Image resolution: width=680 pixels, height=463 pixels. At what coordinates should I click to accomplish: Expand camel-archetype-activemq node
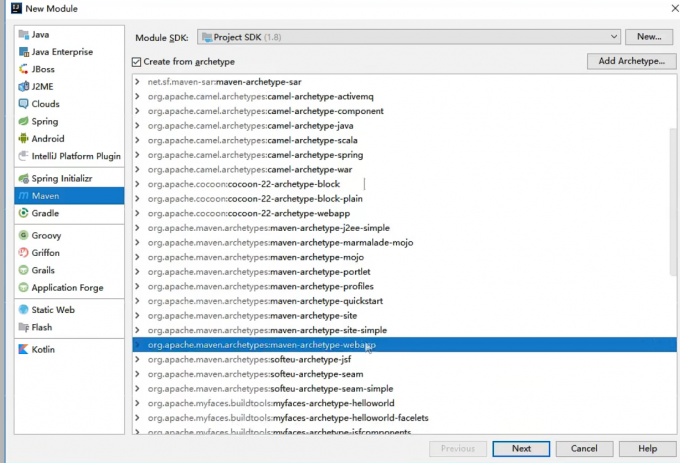coord(137,96)
